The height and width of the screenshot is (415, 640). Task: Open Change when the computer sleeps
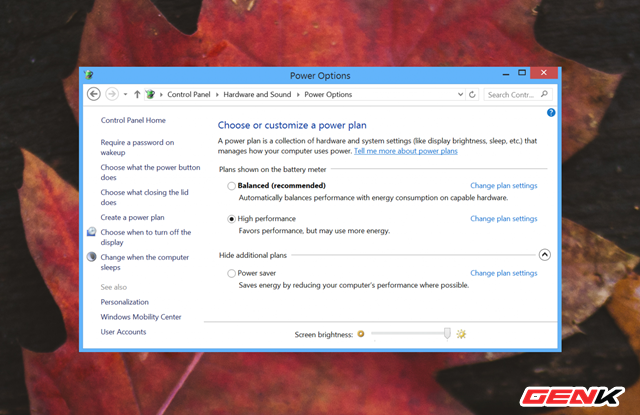click(x=144, y=262)
